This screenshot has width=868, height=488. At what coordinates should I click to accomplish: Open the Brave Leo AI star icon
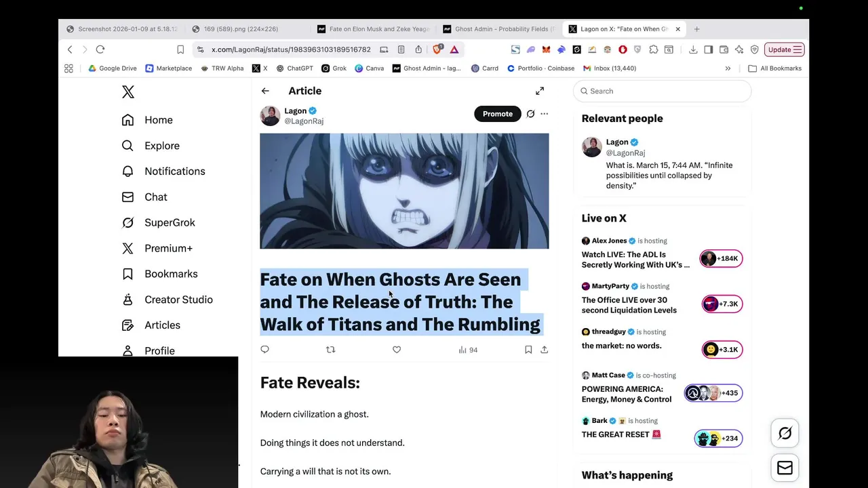click(x=739, y=49)
